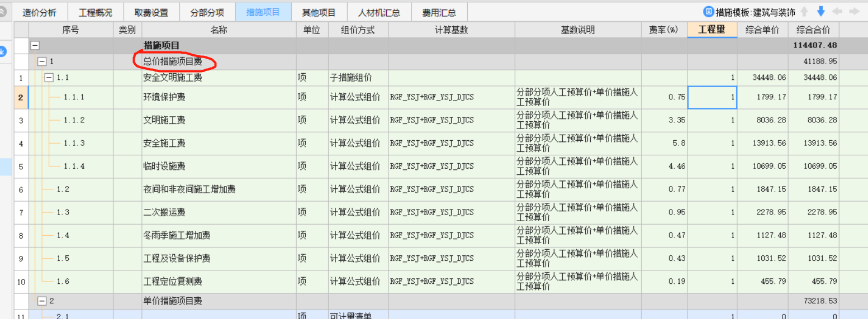Open the 造价分析 tab

[40, 12]
